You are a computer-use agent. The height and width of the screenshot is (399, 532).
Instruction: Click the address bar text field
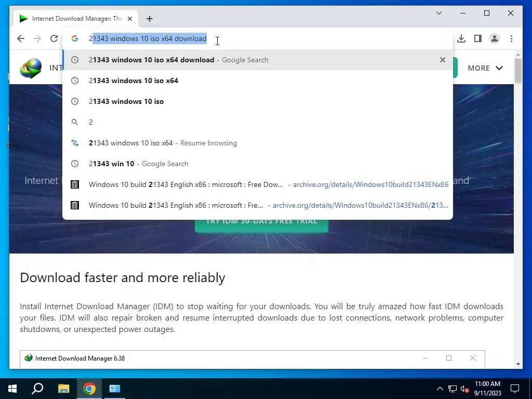point(258,38)
